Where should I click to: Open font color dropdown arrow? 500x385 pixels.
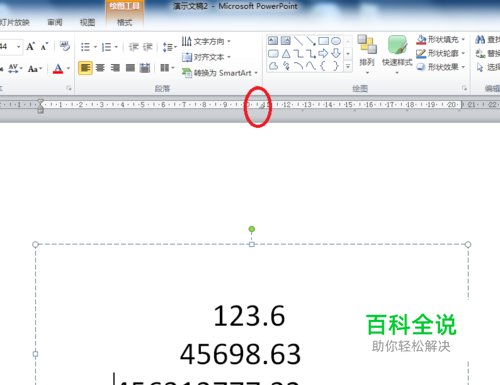coord(68,69)
